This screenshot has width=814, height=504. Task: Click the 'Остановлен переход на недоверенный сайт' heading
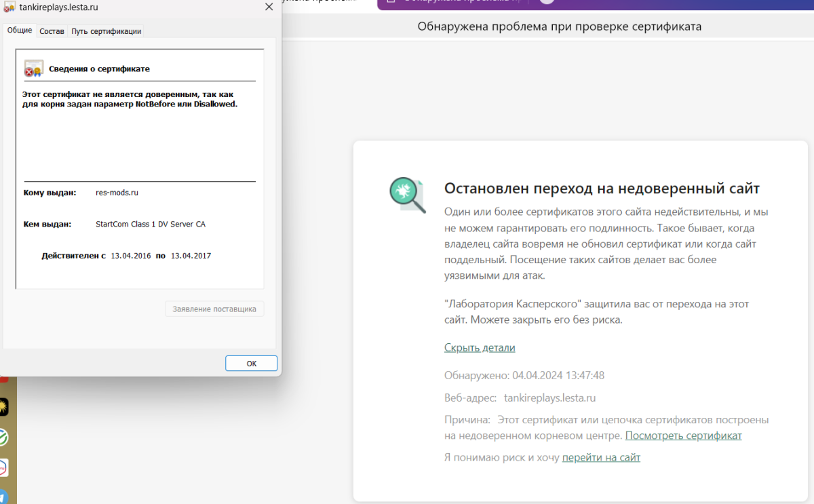tap(602, 188)
